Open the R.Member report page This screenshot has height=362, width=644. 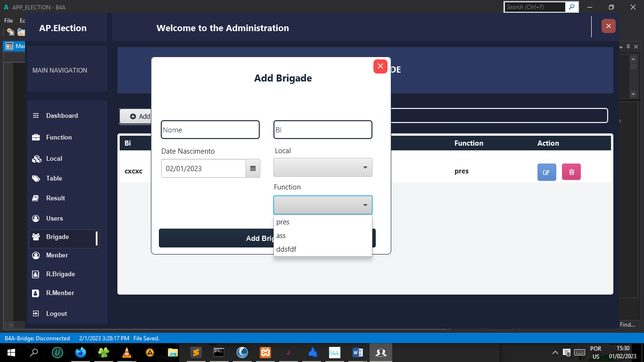(60, 293)
